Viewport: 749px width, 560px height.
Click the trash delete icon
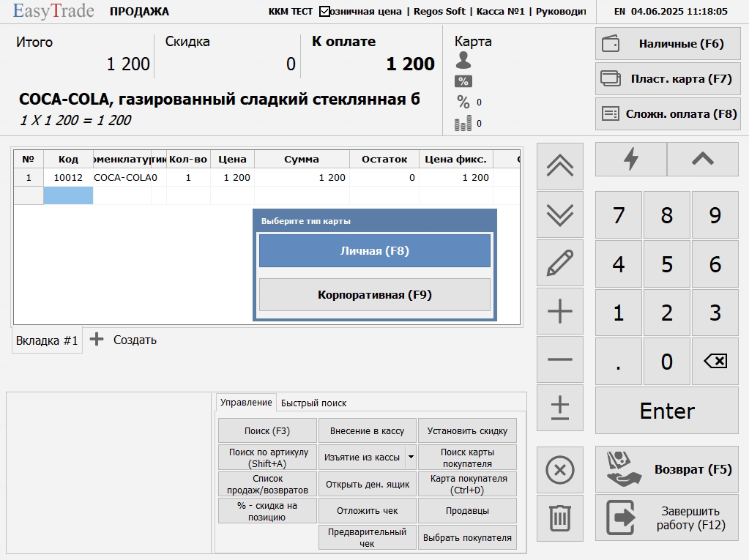(560, 518)
